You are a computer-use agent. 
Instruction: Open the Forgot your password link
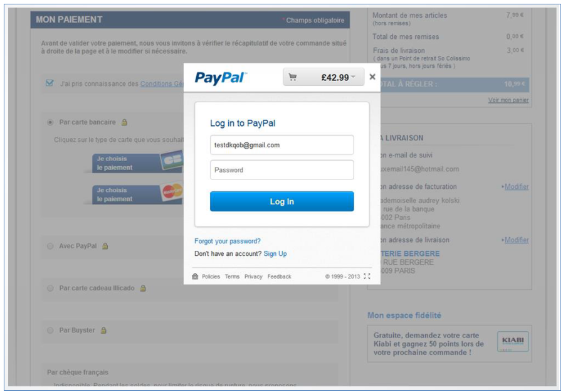coord(228,241)
